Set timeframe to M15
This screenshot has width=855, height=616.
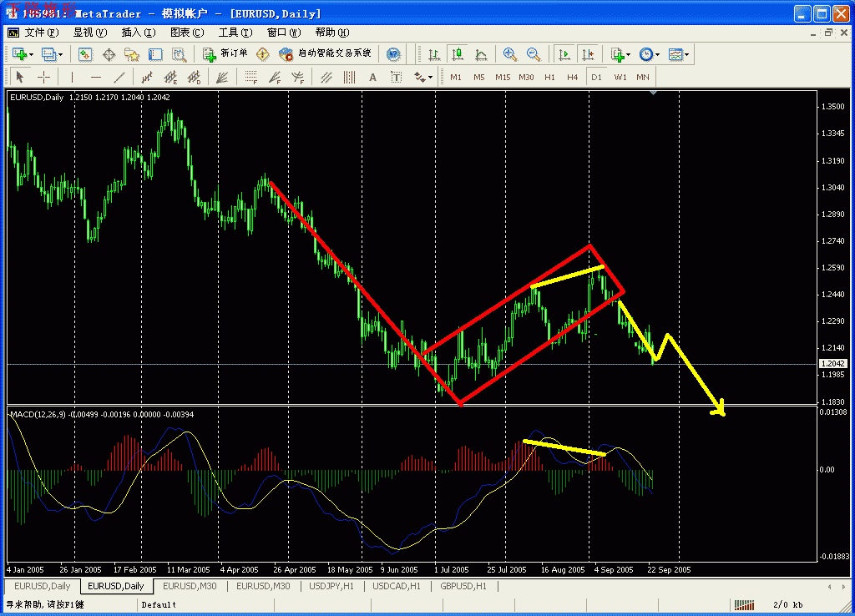click(503, 78)
